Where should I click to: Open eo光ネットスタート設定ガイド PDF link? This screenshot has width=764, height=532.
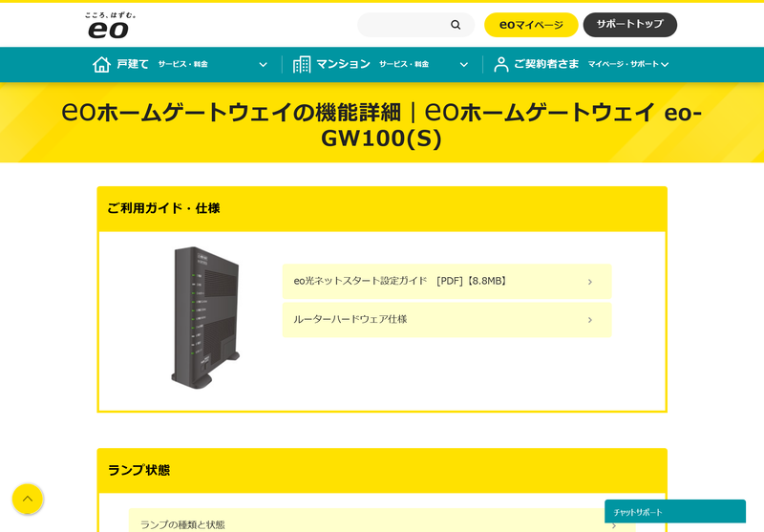coord(447,281)
